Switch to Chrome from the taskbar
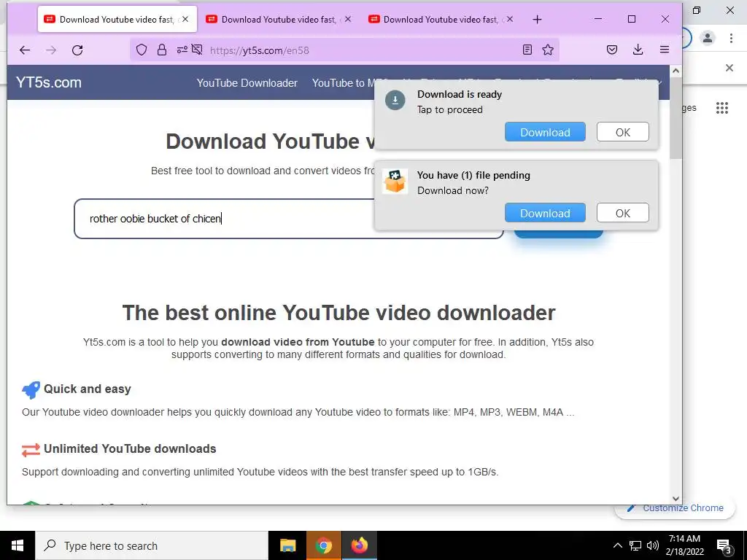 (323, 545)
